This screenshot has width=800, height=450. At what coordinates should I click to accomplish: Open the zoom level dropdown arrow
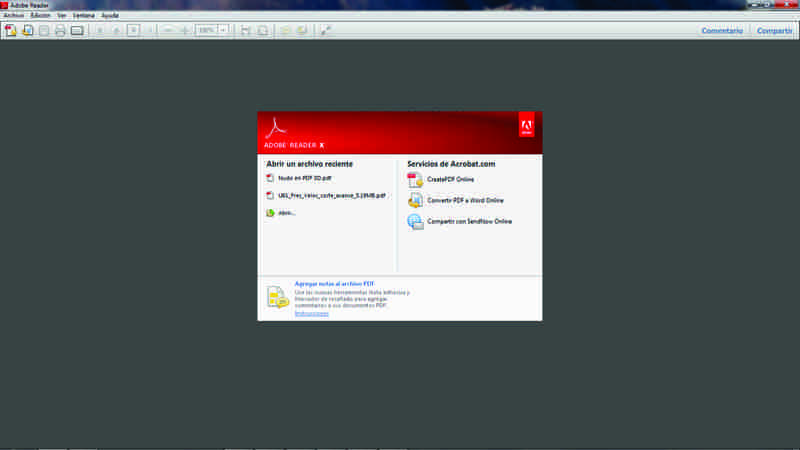click(223, 31)
